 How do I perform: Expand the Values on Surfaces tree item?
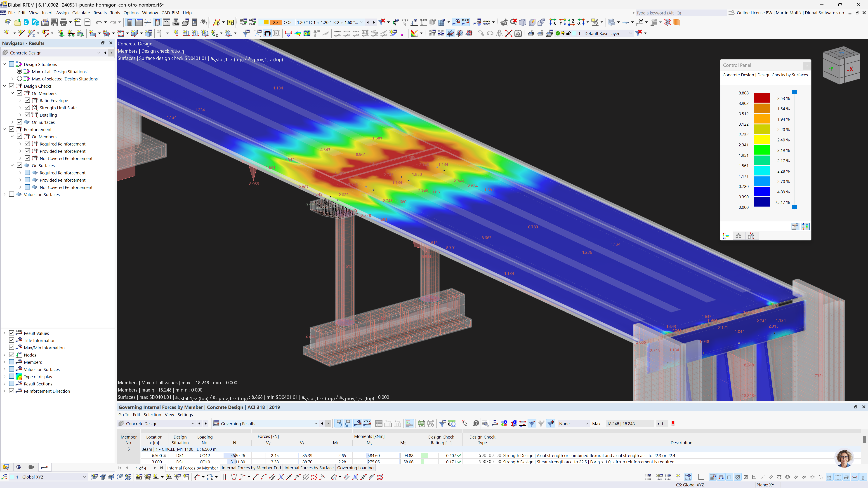pos(4,194)
